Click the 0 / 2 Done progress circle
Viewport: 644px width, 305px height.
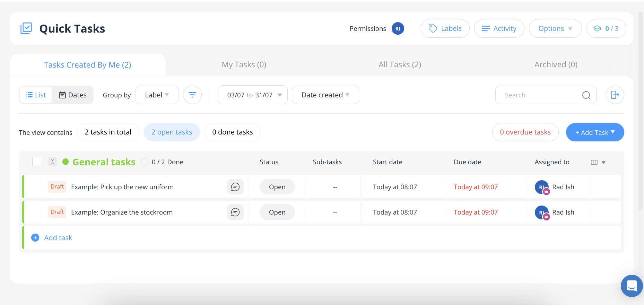coord(145,162)
